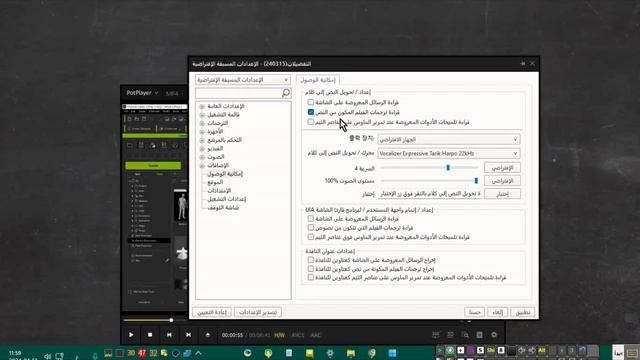This screenshot has width=640, height=360.
Task: Click the microphone icon in the system tray
Action: tap(95, 356)
